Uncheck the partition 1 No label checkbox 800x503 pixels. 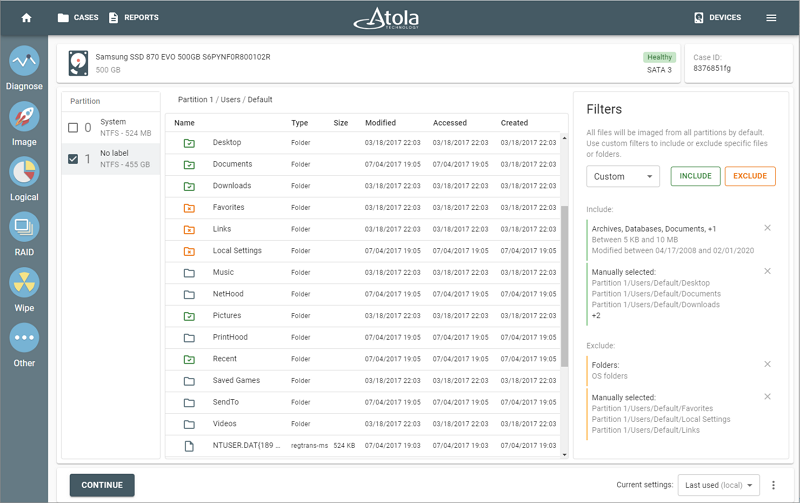click(x=73, y=159)
